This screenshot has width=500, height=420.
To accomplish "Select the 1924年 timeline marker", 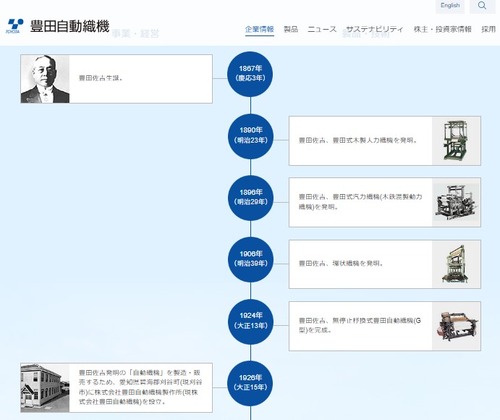I will pyautogui.click(x=250, y=321).
